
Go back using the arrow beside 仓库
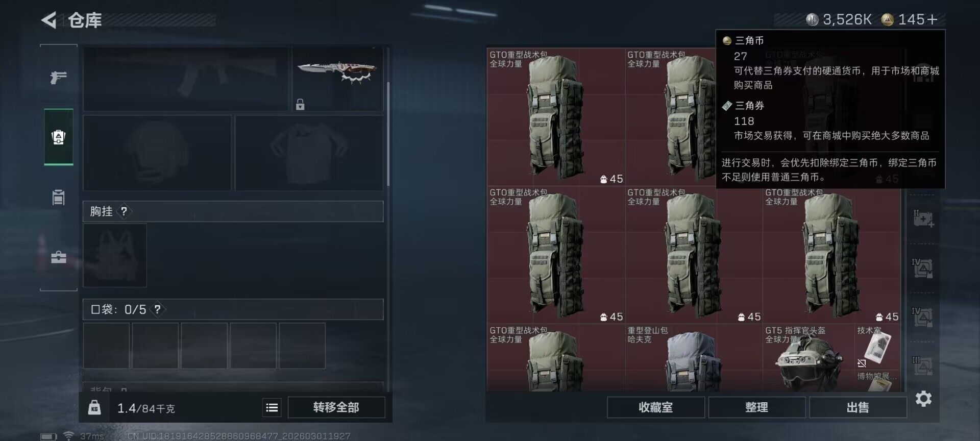[x=49, y=20]
